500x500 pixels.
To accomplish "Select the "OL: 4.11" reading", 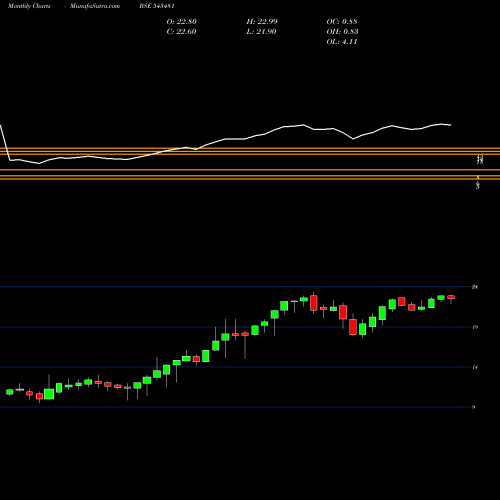I will [x=342, y=42].
